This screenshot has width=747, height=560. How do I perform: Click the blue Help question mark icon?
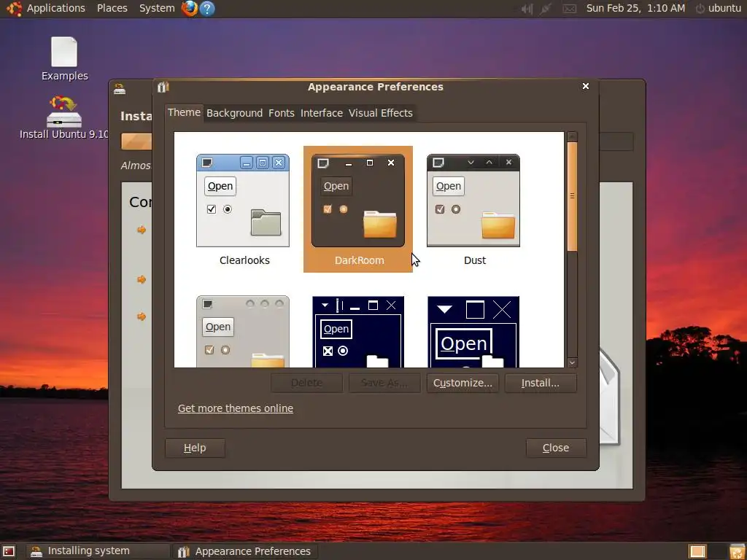(x=207, y=8)
